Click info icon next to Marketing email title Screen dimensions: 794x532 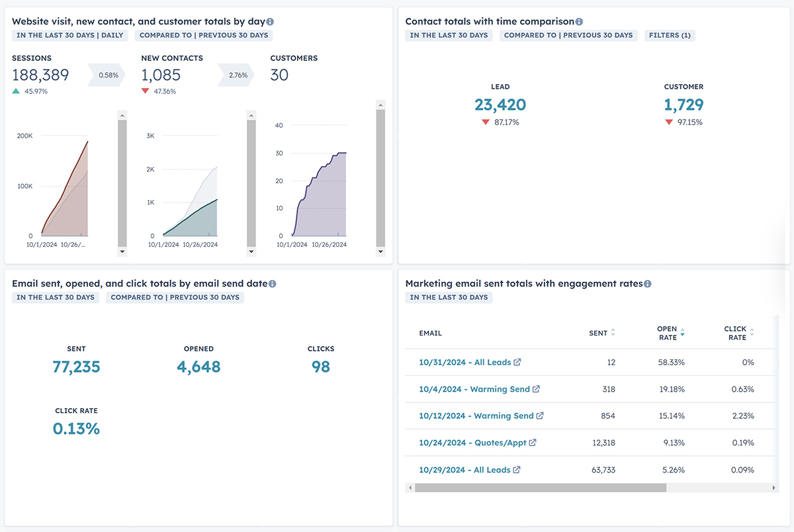(x=648, y=284)
